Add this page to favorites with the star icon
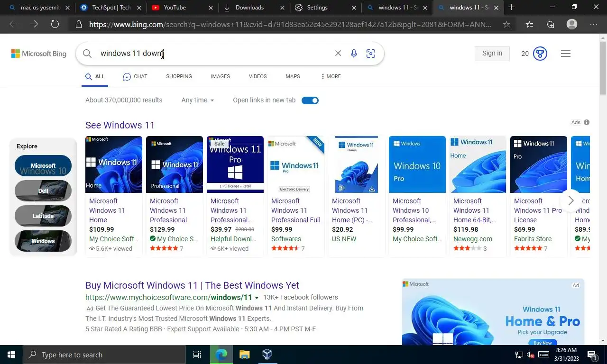 506,25
